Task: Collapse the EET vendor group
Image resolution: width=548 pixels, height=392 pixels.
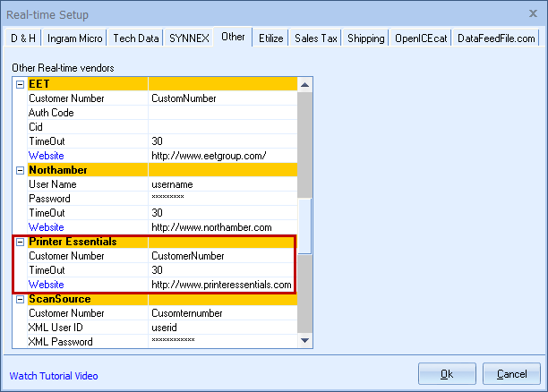Action: coord(21,84)
